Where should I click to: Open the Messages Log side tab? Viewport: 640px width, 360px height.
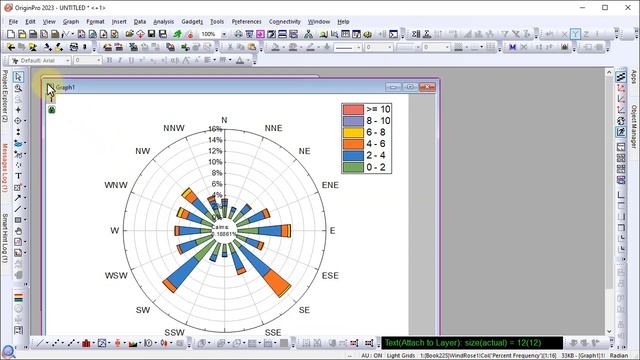click(x=4, y=167)
